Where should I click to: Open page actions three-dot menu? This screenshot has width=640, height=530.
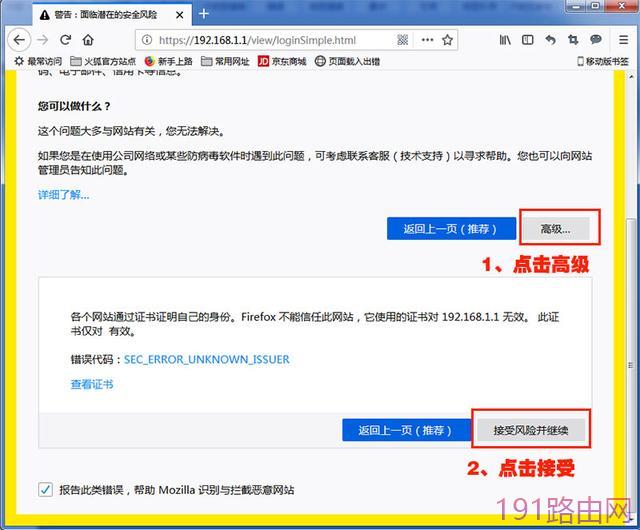coord(427,40)
